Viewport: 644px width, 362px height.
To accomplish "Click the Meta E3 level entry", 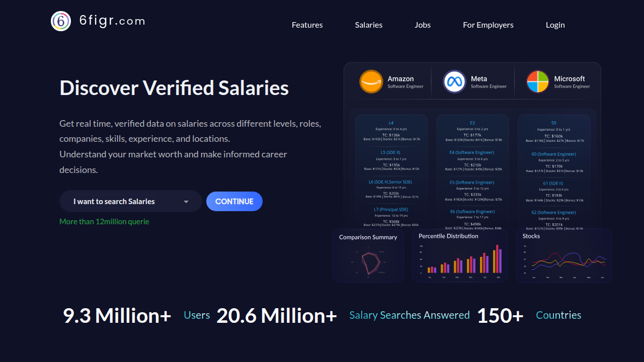I will click(472, 123).
